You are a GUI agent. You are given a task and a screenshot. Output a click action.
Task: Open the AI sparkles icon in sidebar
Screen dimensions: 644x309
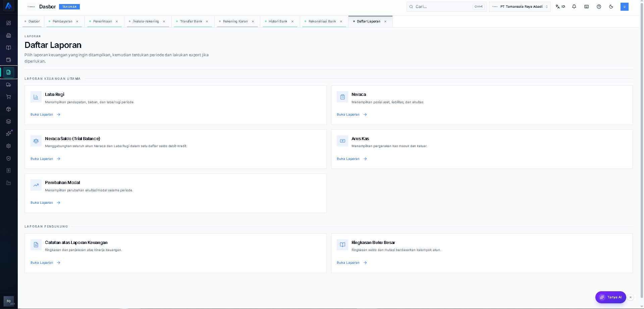pyautogui.click(x=9, y=134)
